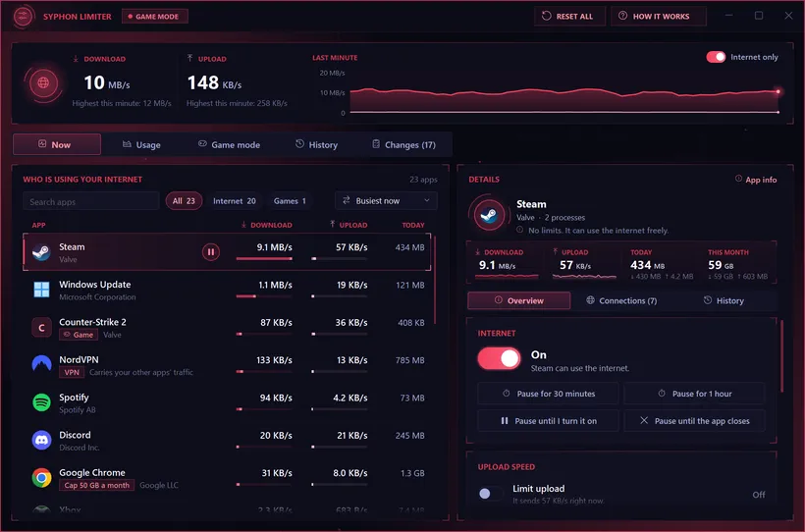
Task: Select the Spotify row name
Action: pos(74,397)
